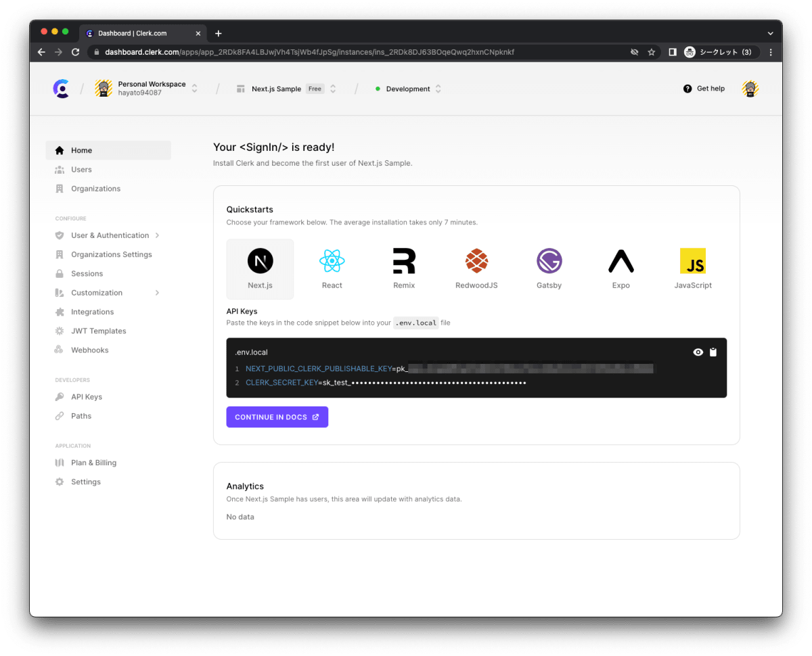Choose the RedwoodJS framework

[x=476, y=268]
